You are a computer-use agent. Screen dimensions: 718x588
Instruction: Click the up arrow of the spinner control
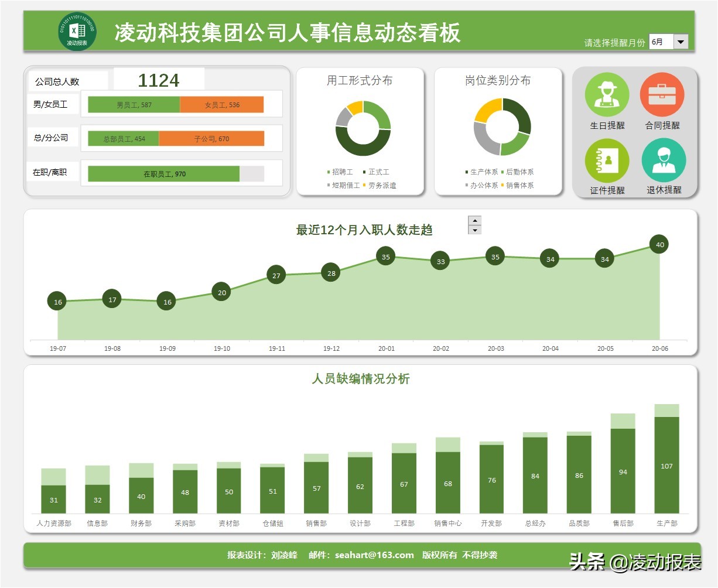point(474,221)
